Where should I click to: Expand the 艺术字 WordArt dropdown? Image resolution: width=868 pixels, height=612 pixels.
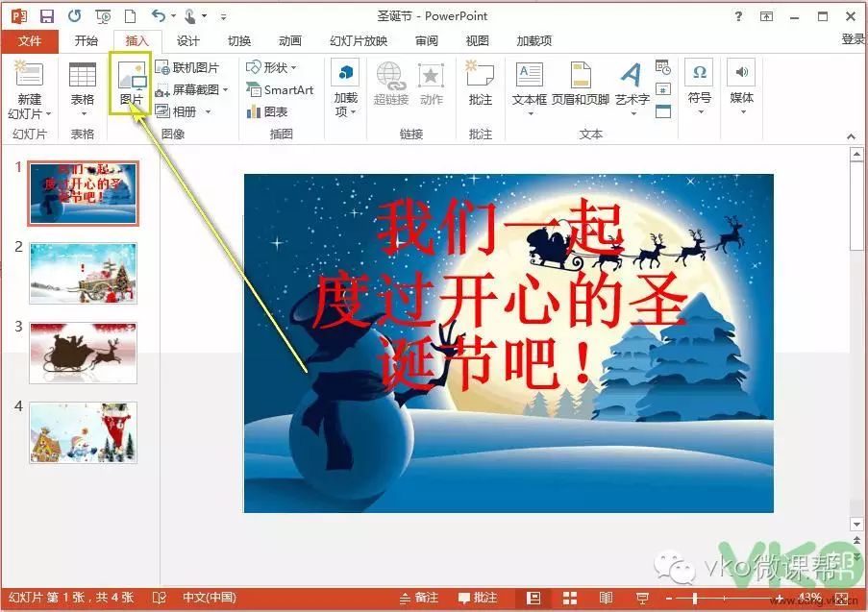(x=632, y=113)
